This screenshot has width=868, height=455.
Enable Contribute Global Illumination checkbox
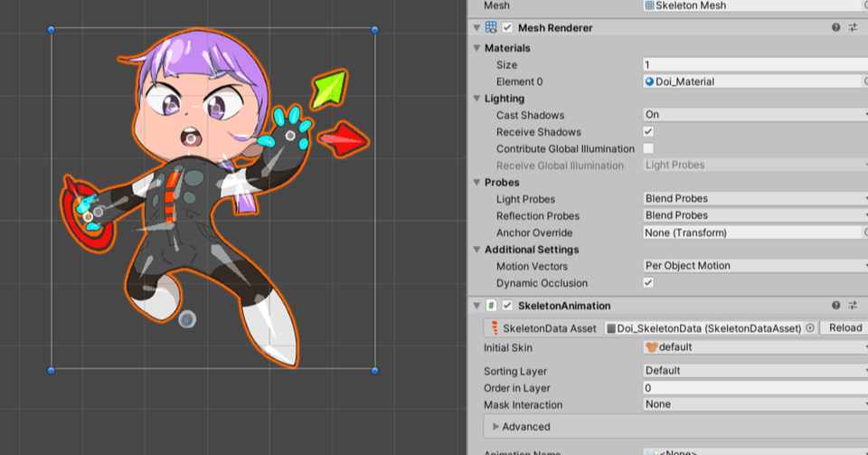648,148
